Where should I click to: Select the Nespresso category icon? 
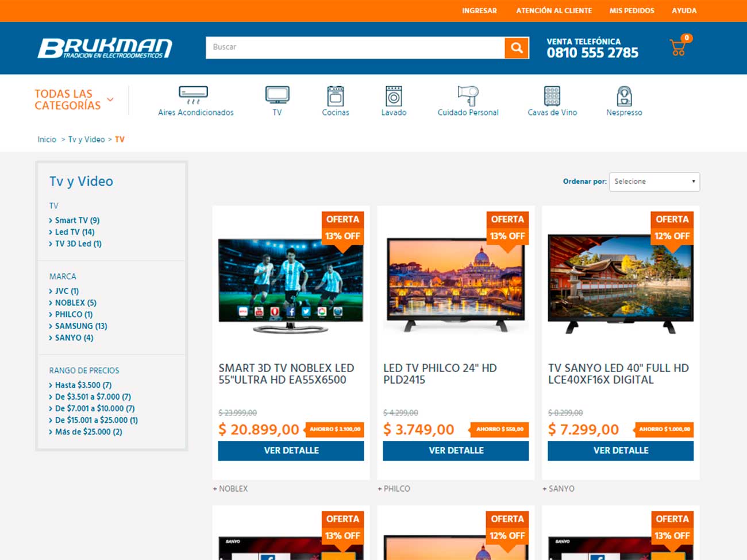(624, 96)
